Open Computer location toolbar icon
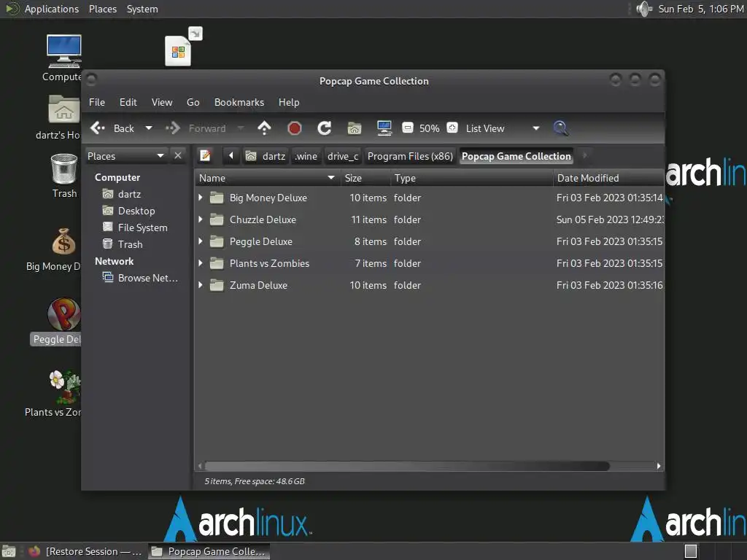 pos(384,128)
